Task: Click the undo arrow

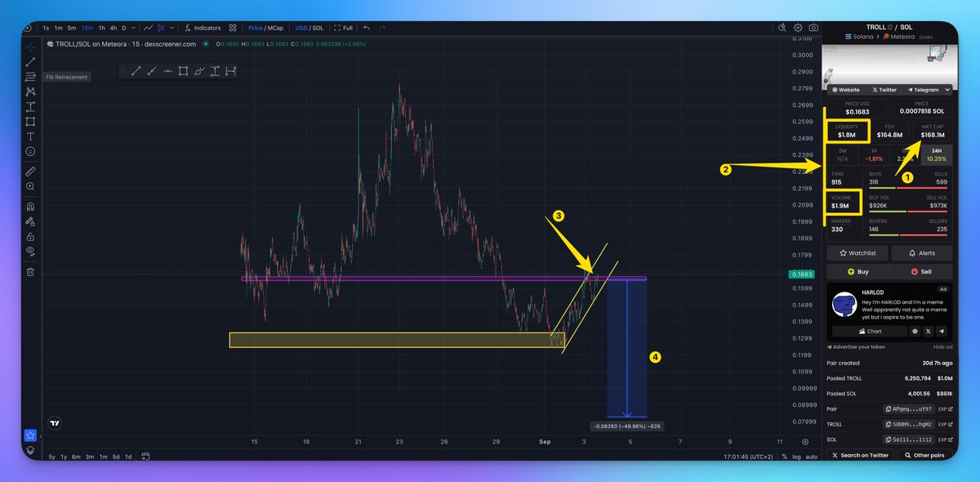Action: (x=367, y=28)
